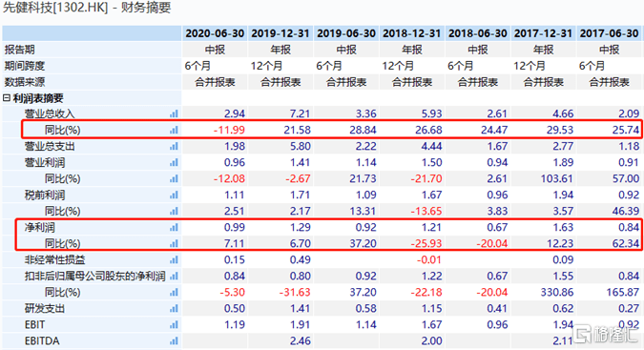Click the 报告期 row label
This screenshot has width=644, height=350.
point(19,50)
